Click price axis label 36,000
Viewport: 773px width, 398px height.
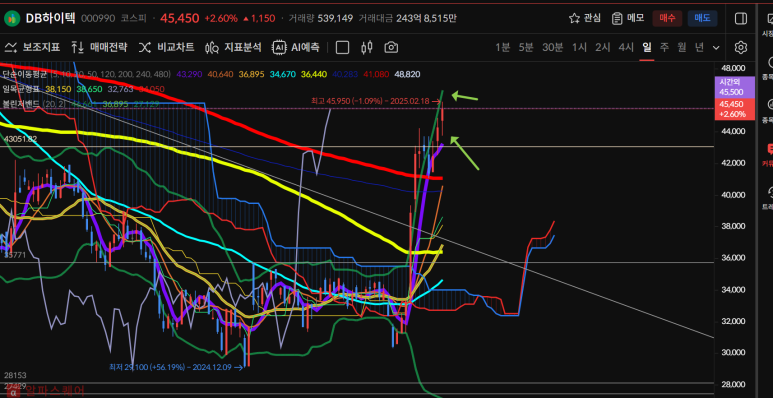(x=732, y=258)
